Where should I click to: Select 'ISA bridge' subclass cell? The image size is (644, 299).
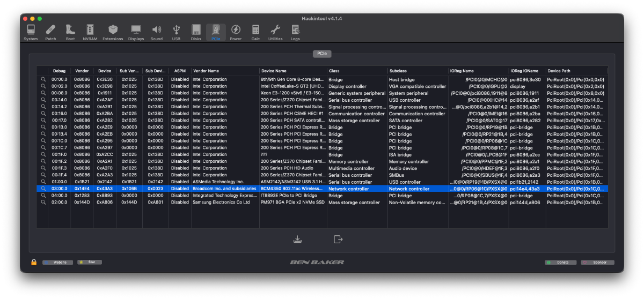tap(418, 154)
